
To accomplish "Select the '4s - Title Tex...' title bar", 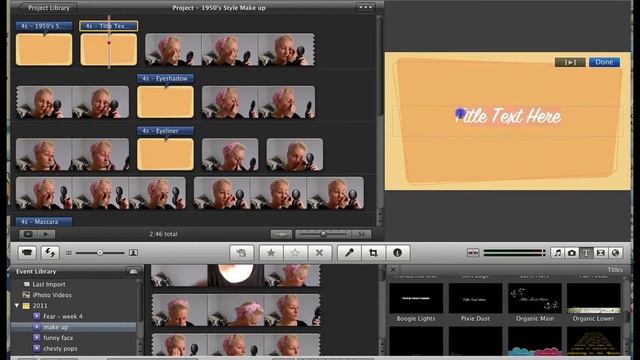I will point(109,26).
